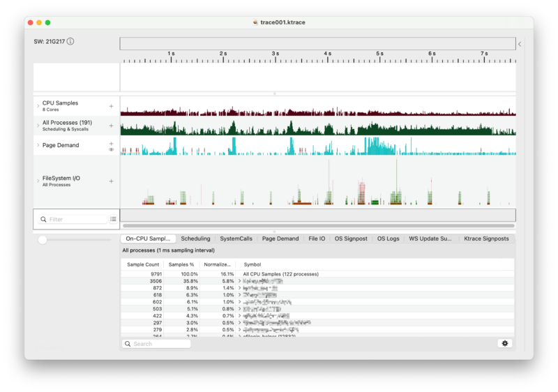Expand the 872 sample count row
558x392 pixels.
[x=239, y=288]
